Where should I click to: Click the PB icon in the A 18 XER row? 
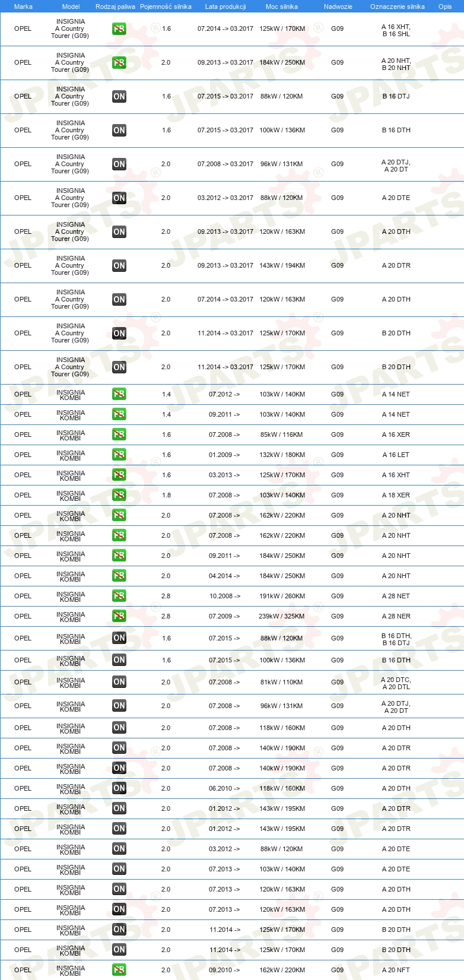[x=119, y=495]
